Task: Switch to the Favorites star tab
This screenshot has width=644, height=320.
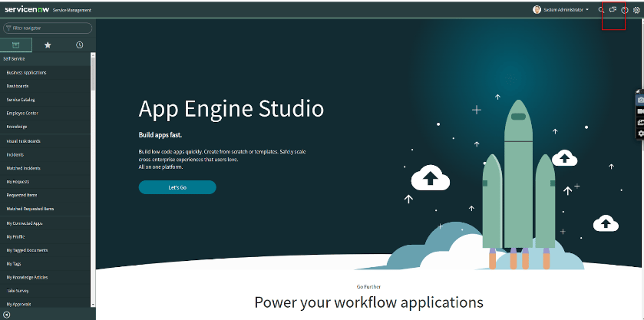Action: 48,45
